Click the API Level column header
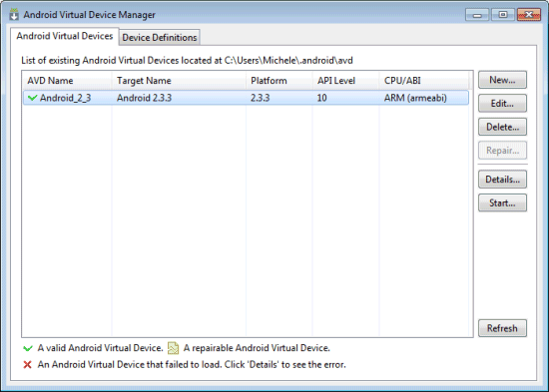549x392 pixels. 345,81
